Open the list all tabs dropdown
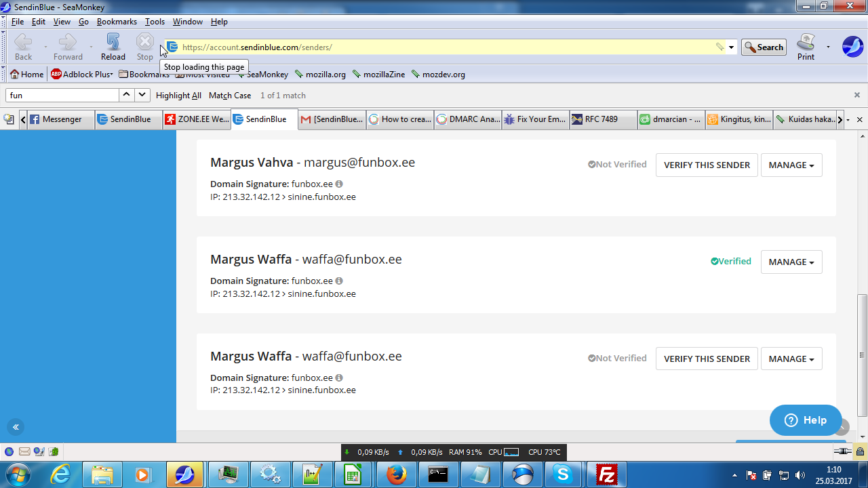868x488 pixels. (x=848, y=120)
